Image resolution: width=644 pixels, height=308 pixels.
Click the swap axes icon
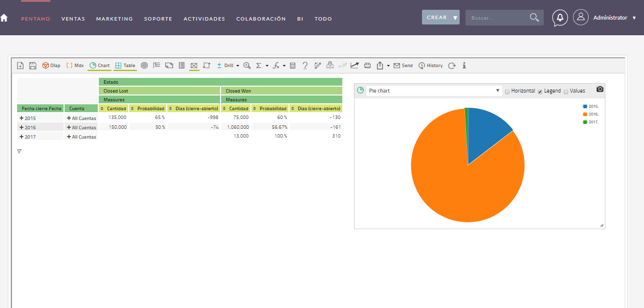tap(206, 65)
